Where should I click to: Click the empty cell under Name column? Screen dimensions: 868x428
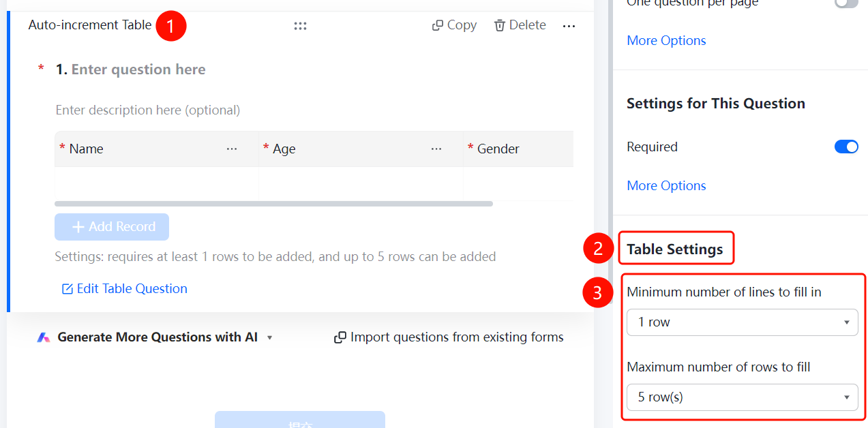pos(157,183)
